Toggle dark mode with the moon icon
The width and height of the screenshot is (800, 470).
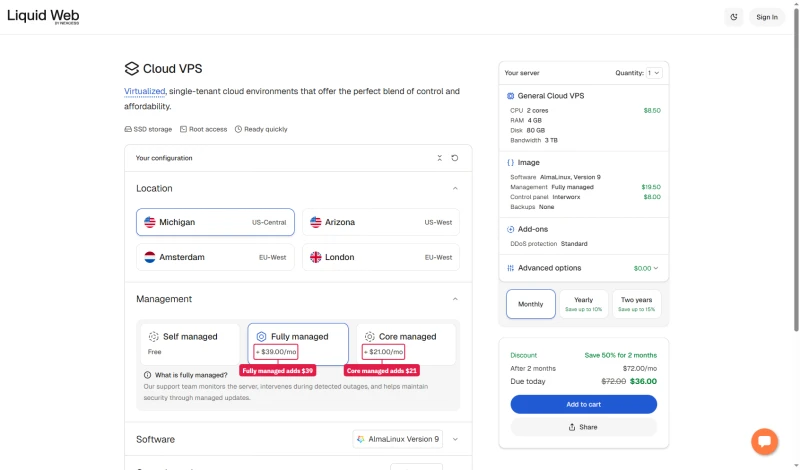734,17
